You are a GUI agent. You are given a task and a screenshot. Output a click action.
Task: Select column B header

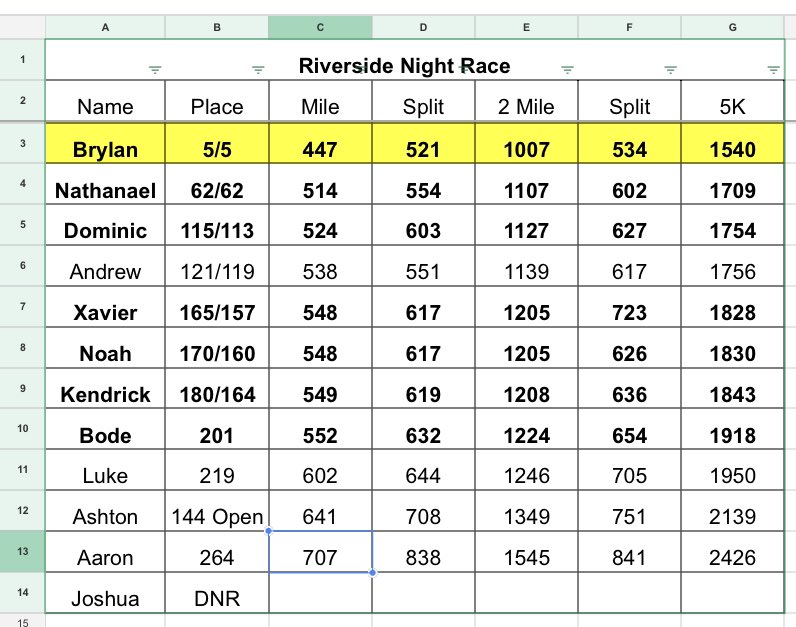point(217,27)
